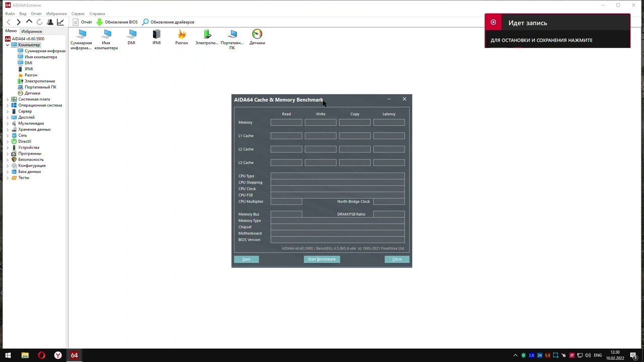Open DMI icon in main pane

[x=131, y=38]
